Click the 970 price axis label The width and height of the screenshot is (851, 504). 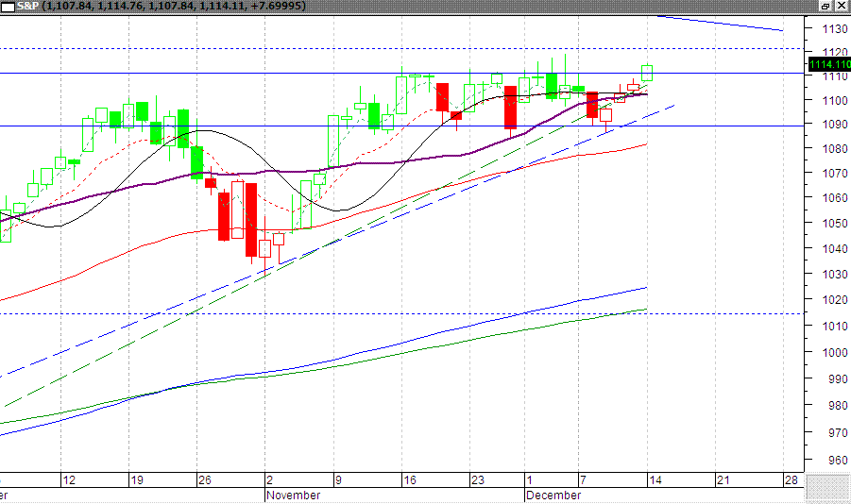point(838,433)
